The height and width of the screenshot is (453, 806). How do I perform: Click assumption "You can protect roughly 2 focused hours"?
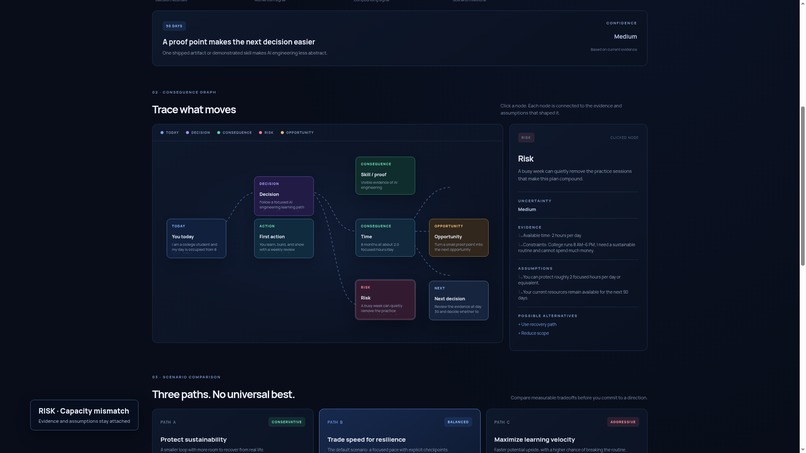(x=570, y=280)
